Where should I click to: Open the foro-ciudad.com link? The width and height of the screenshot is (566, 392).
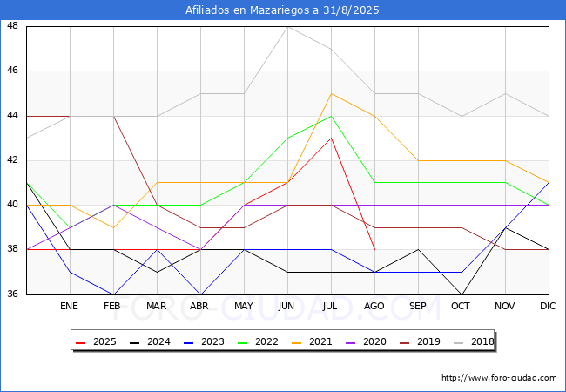click(x=499, y=378)
